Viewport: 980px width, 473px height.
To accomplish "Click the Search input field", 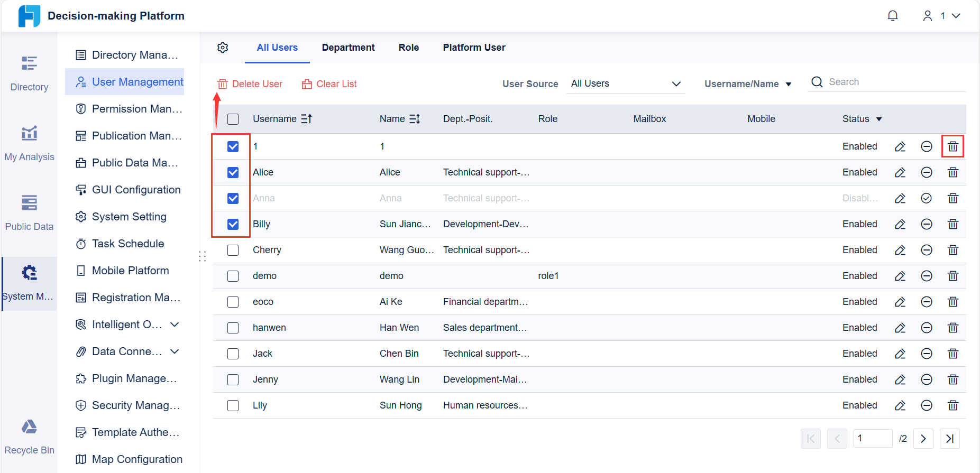I will tap(894, 82).
